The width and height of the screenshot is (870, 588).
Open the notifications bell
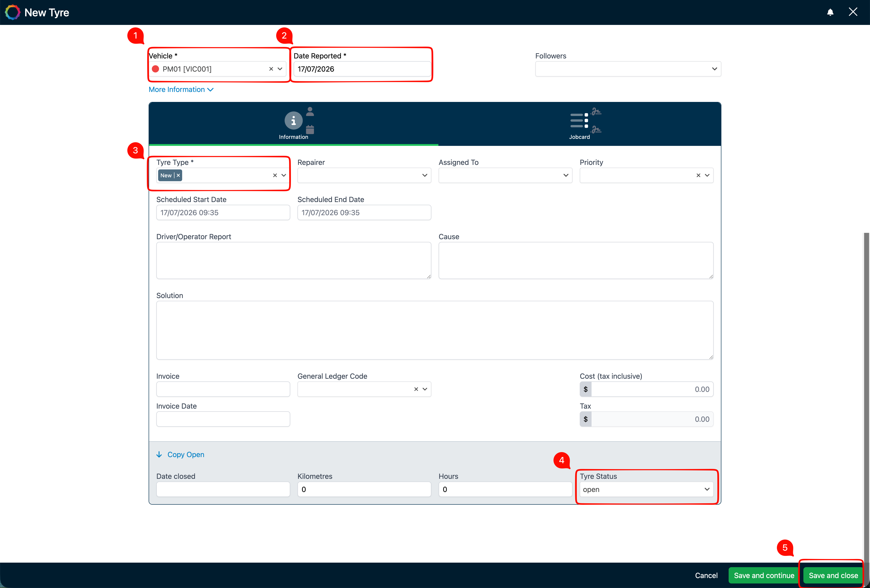pos(830,12)
